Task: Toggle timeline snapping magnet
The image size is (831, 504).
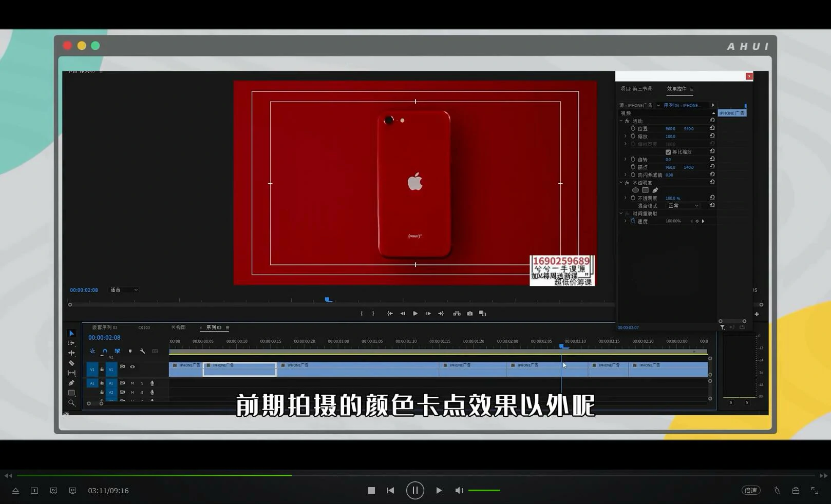Action: tap(105, 351)
